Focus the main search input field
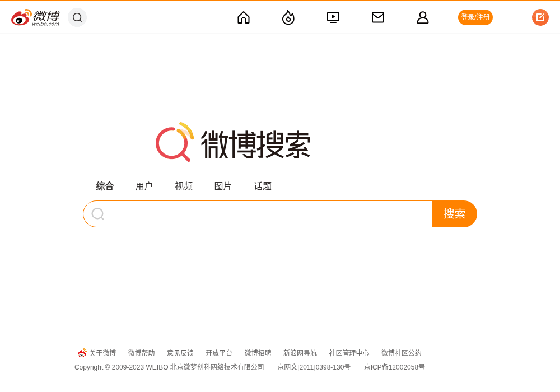560x392 pixels. (x=258, y=214)
